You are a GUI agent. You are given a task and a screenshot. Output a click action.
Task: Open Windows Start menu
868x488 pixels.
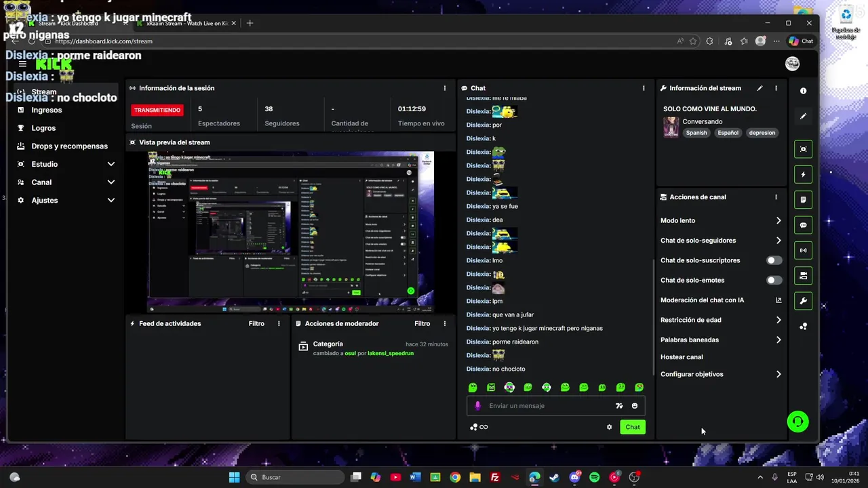tap(234, 477)
